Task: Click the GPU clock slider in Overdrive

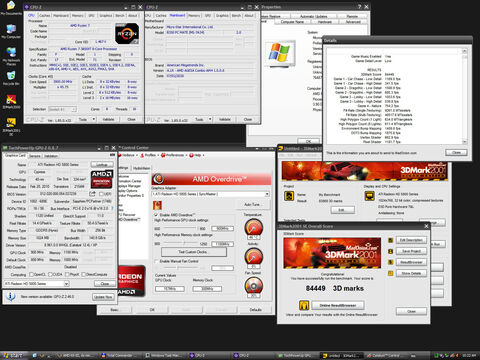Action: pyautogui.click(x=180, y=229)
